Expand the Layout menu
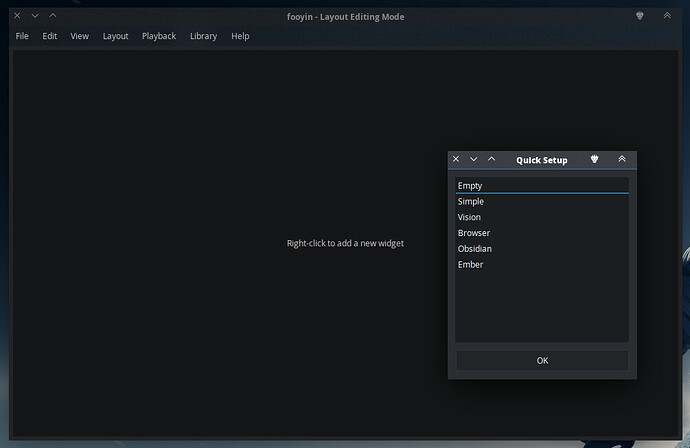Image resolution: width=690 pixels, height=448 pixels. (115, 36)
